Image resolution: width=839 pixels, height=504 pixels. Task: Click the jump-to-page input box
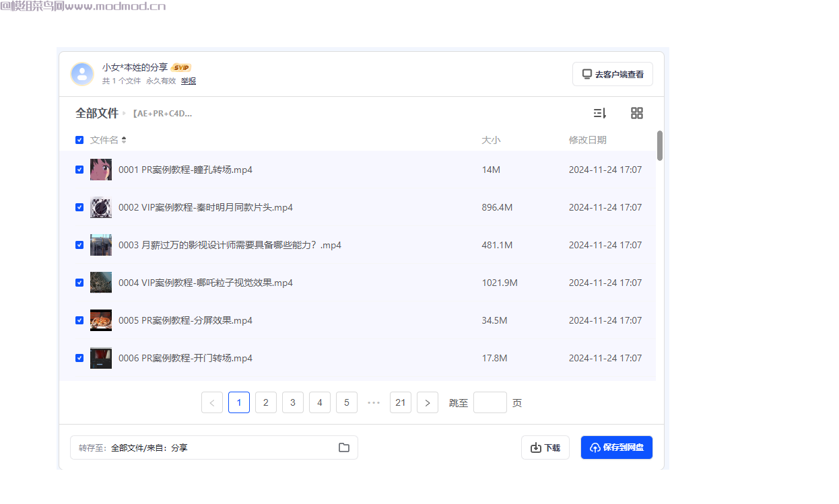[490, 402]
